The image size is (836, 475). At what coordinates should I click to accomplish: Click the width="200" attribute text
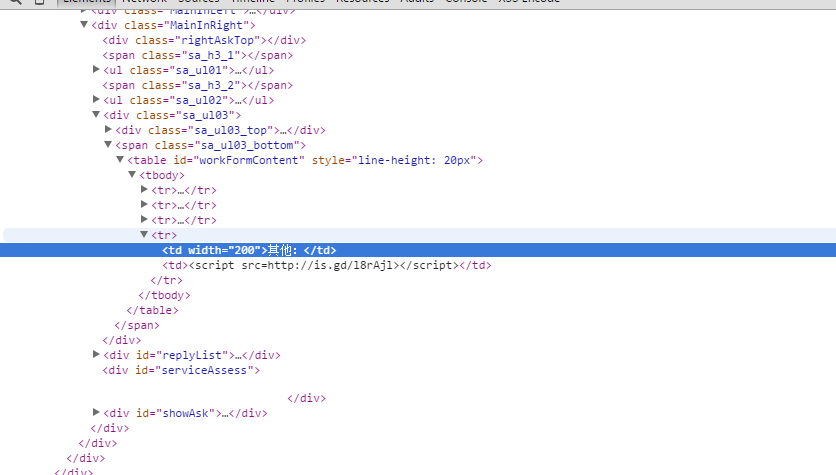coord(224,250)
